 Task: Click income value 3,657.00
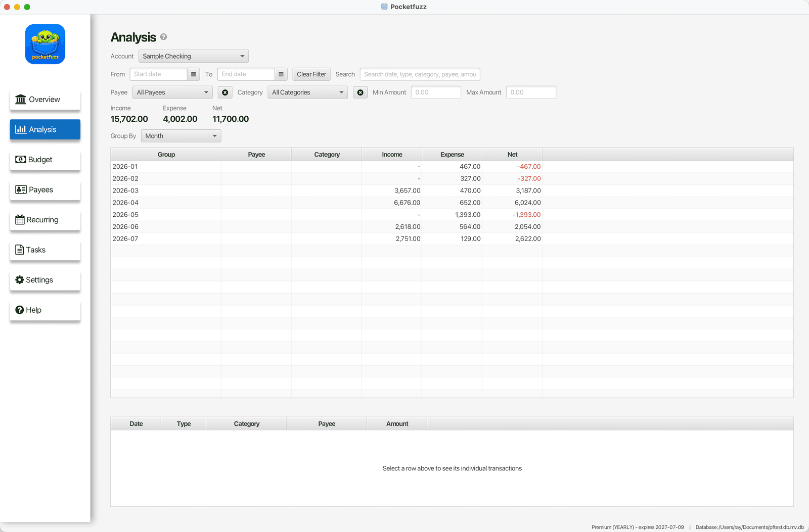click(x=407, y=191)
